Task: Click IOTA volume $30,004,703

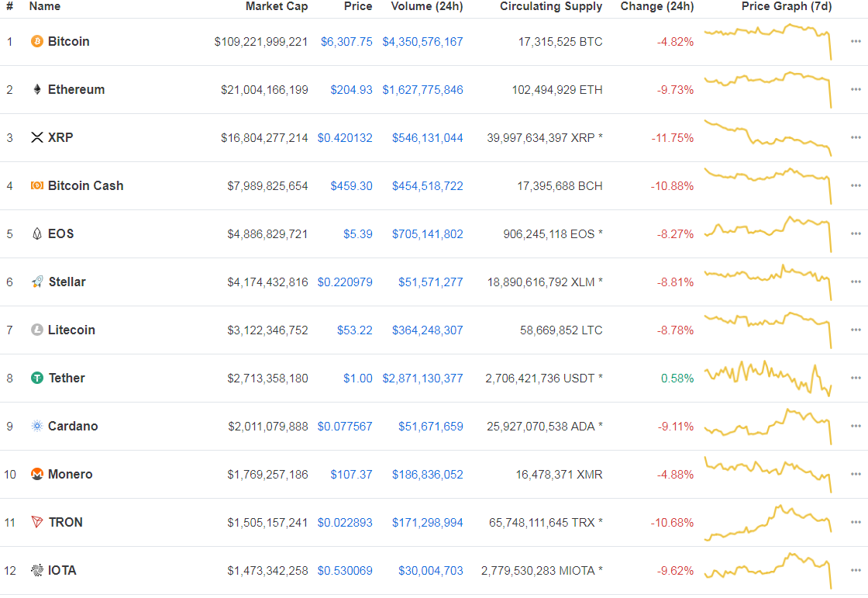Action: [431, 571]
